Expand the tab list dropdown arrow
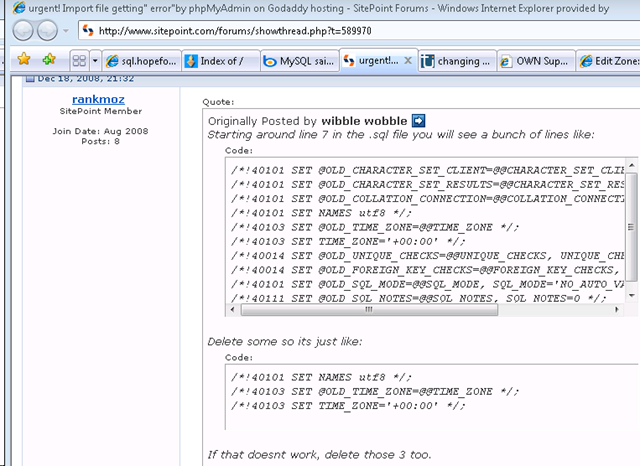 coord(95,61)
